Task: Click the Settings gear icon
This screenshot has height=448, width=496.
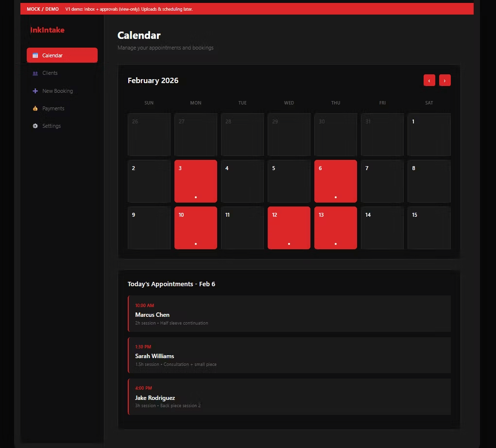Action: pos(35,126)
